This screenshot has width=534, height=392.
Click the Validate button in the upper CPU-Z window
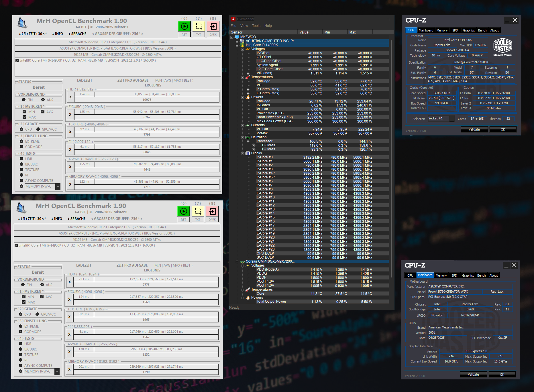tap(474, 129)
